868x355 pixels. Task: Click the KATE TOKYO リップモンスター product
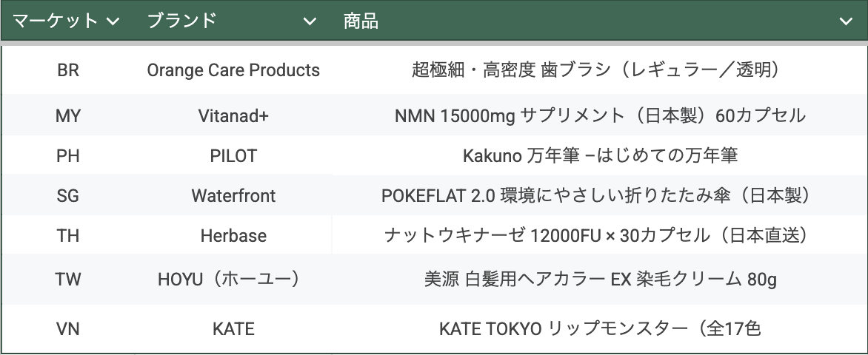600,329
